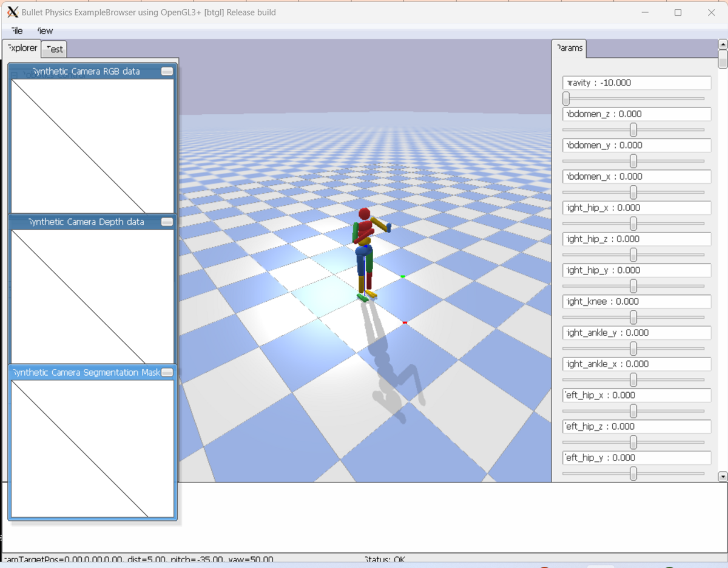Select the Params tab
728x568 pixels.
569,49
